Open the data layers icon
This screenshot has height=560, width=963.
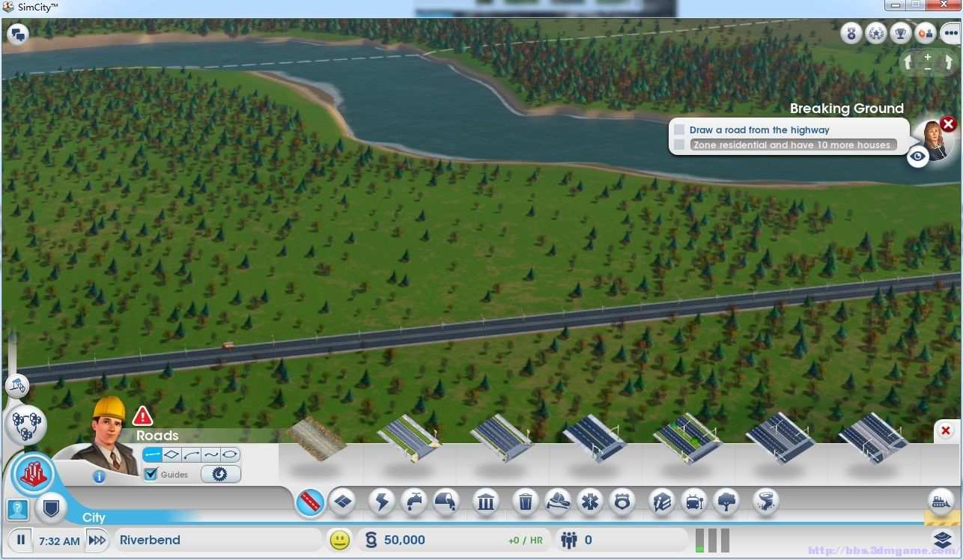tap(943, 538)
